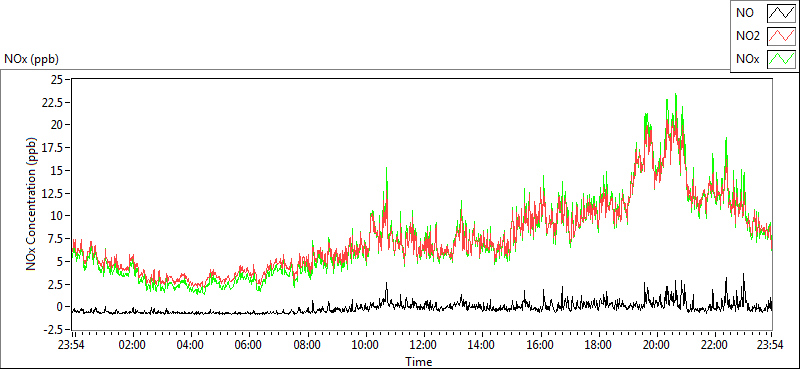Click the 17.5 y-axis tick label

[x=53, y=147]
